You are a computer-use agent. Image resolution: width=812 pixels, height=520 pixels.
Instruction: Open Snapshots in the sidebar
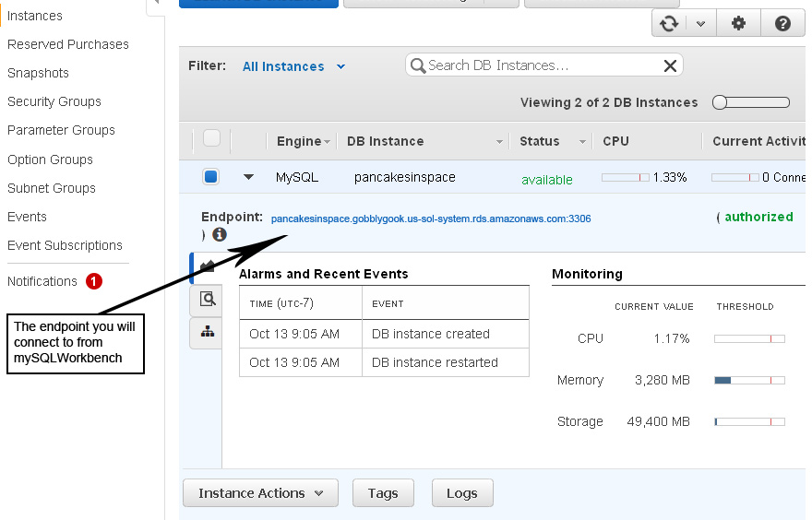tap(38, 73)
